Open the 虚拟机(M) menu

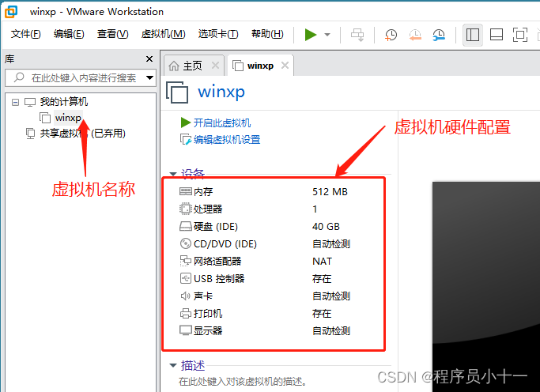click(163, 34)
